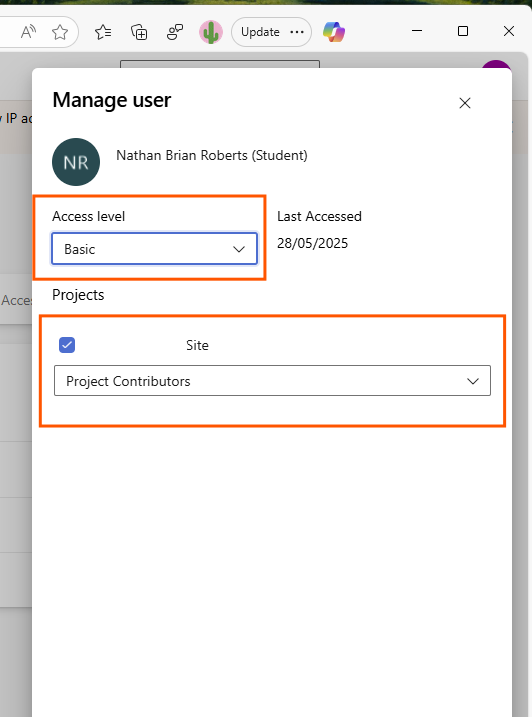Expand the Project Contributors dropdown
The height and width of the screenshot is (717, 532).
(x=272, y=380)
